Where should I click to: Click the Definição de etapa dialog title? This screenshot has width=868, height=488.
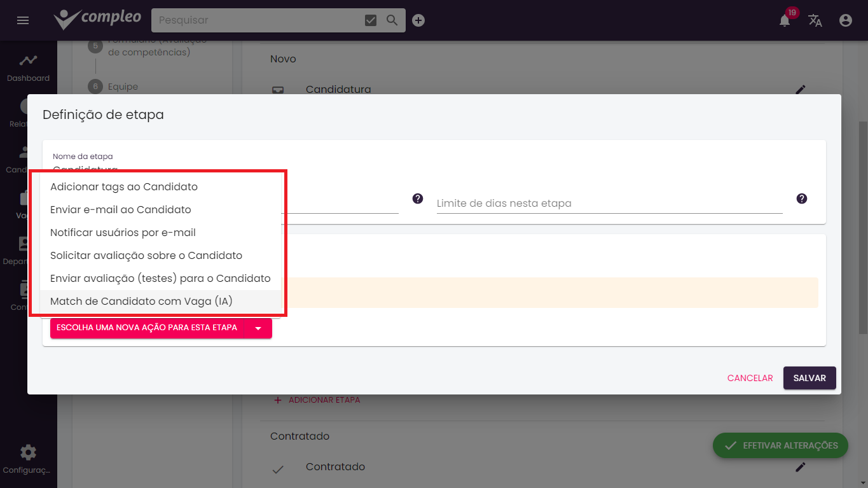pos(103,115)
